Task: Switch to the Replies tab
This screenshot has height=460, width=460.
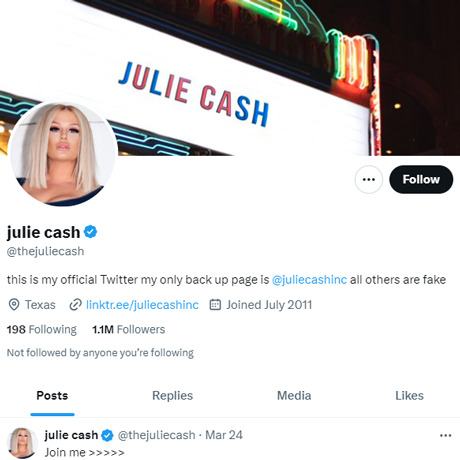Action: (172, 396)
